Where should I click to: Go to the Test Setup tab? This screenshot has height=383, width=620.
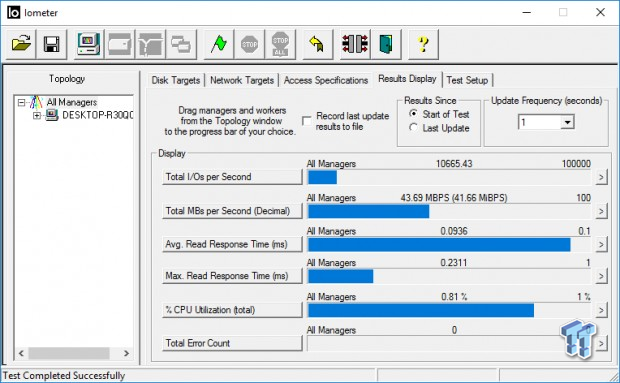pyautogui.click(x=467, y=80)
